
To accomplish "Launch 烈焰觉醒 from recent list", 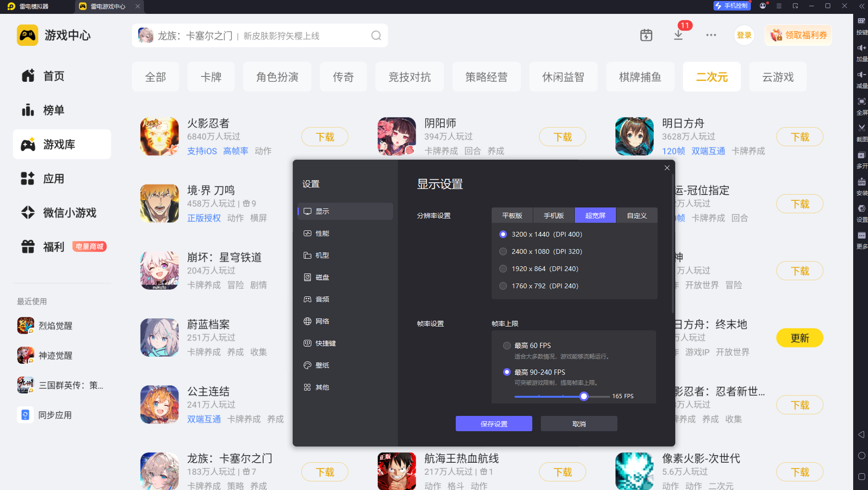I will pos(45,326).
